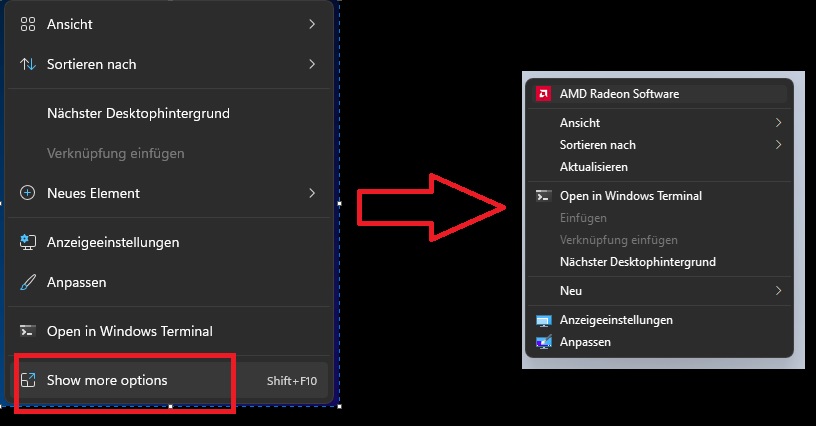Click the Sortieren nach arrows icon in the left menu
Image resolution: width=816 pixels, height=427 pixels.
28,64
